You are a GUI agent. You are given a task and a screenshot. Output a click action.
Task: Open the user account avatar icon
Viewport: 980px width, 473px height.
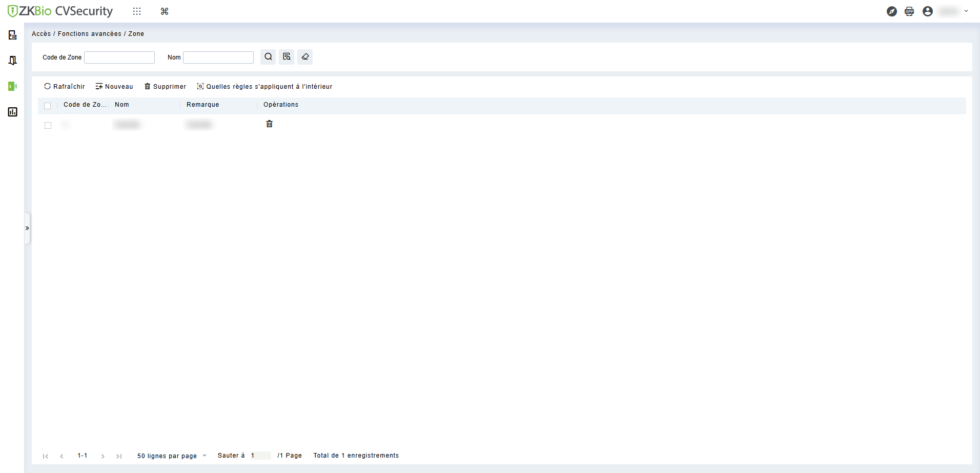point(928,11)
